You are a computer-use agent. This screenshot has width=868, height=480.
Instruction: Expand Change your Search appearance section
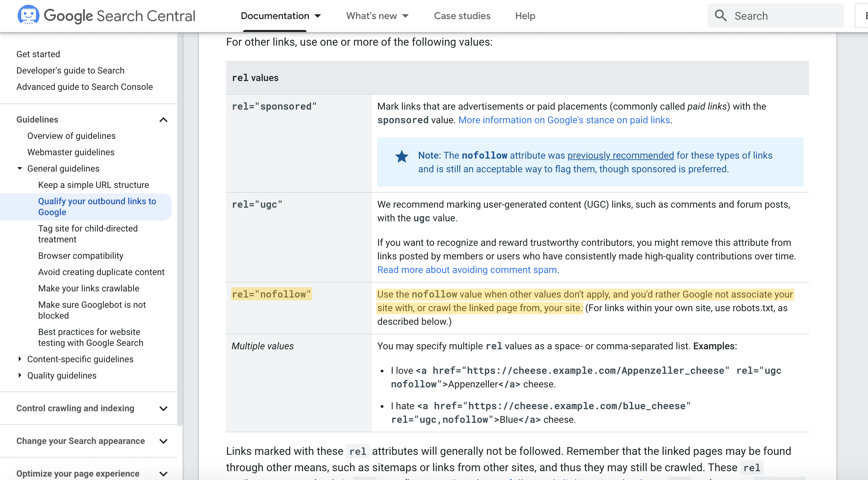pos(163,441)
